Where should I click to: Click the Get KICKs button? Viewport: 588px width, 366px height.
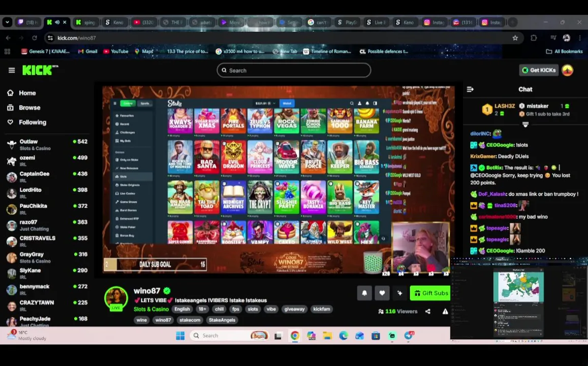pos(539,70)
